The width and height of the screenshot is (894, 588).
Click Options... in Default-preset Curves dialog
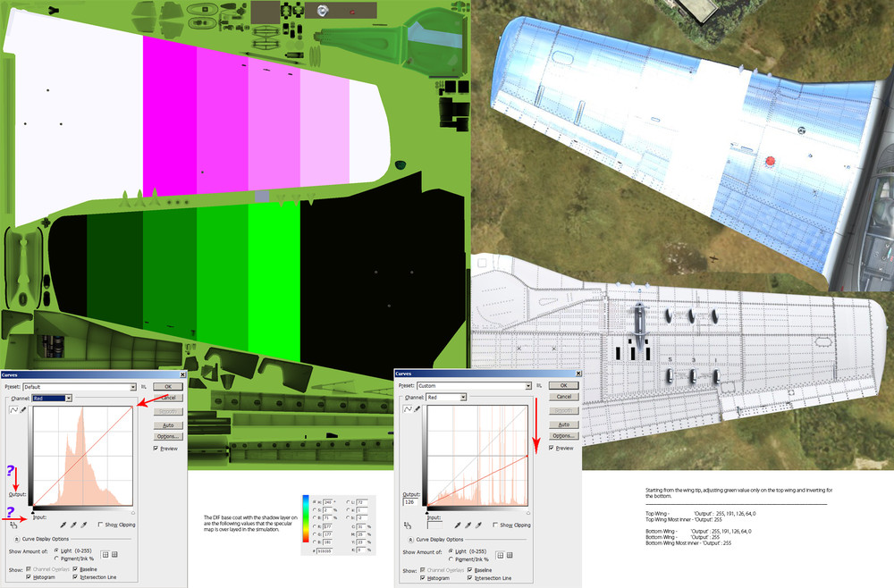(168, 436)
